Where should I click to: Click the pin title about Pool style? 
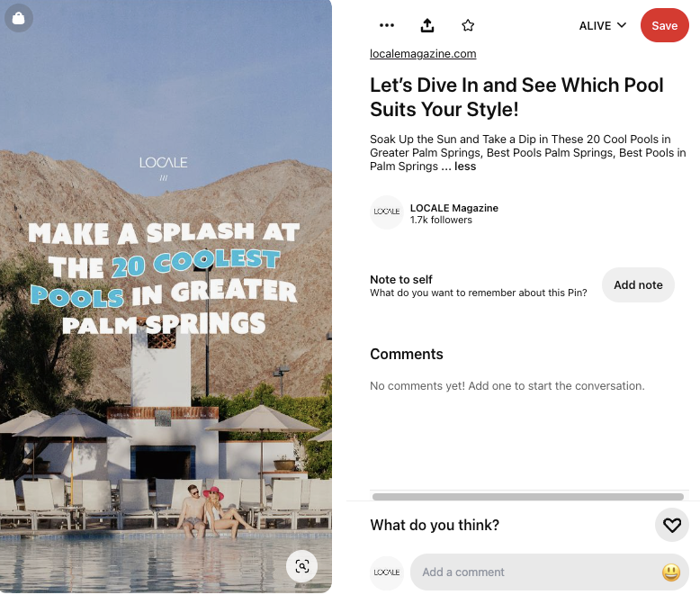pyautogui.click(x=516, y=97)
